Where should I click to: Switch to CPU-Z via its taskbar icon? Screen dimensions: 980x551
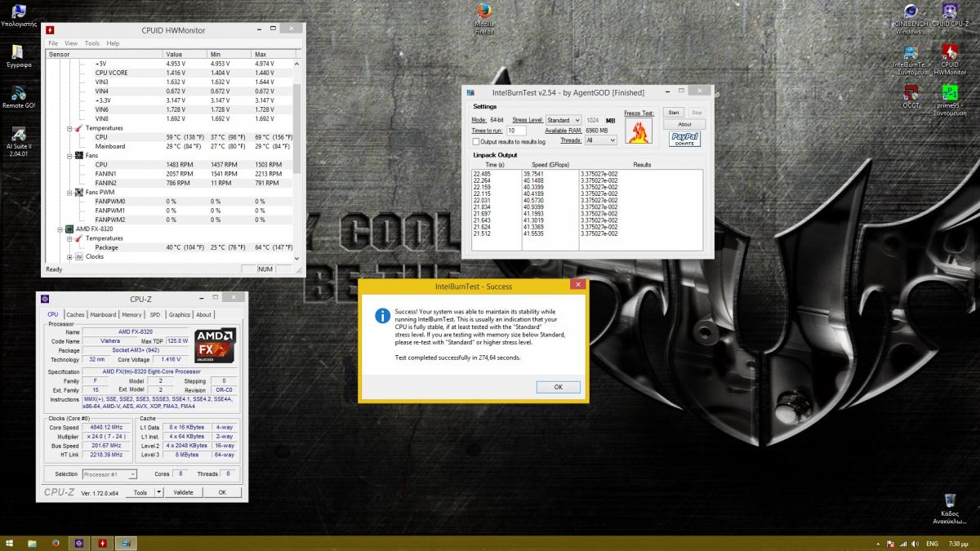79,543
